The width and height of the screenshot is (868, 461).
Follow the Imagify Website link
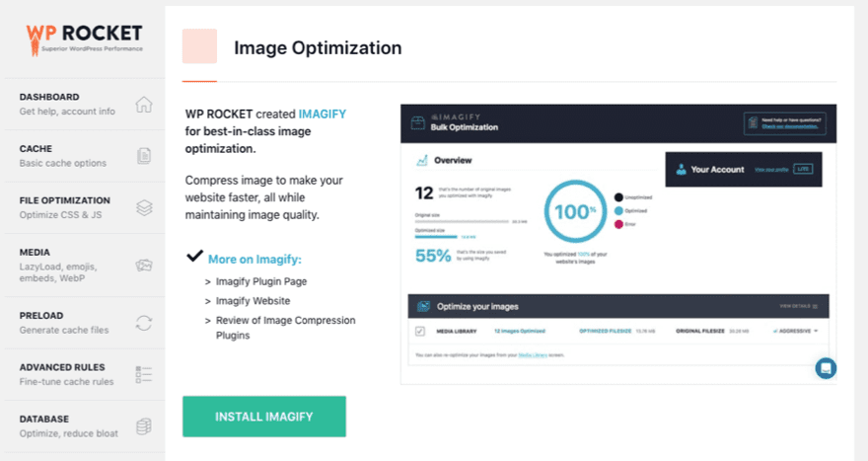[253, 301]
